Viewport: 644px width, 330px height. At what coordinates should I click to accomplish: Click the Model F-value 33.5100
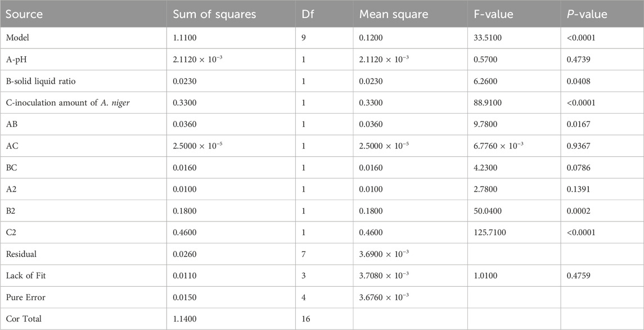tap(485, 38)
